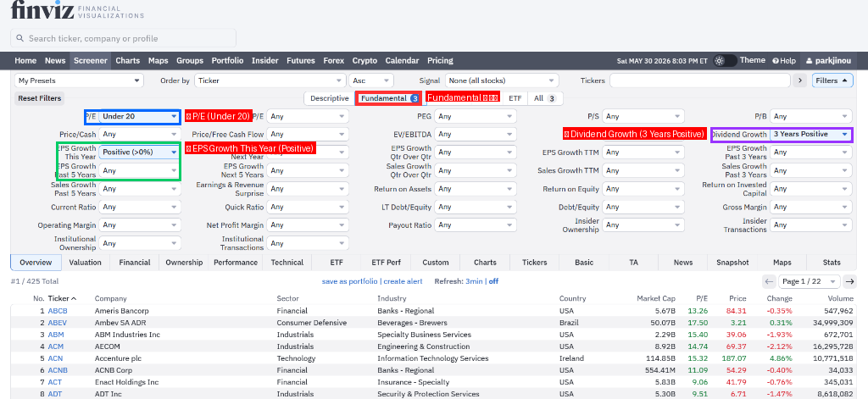Click the Reset Filters button
The width and height of the screenshot is (868, 399).
coord(39,98)
